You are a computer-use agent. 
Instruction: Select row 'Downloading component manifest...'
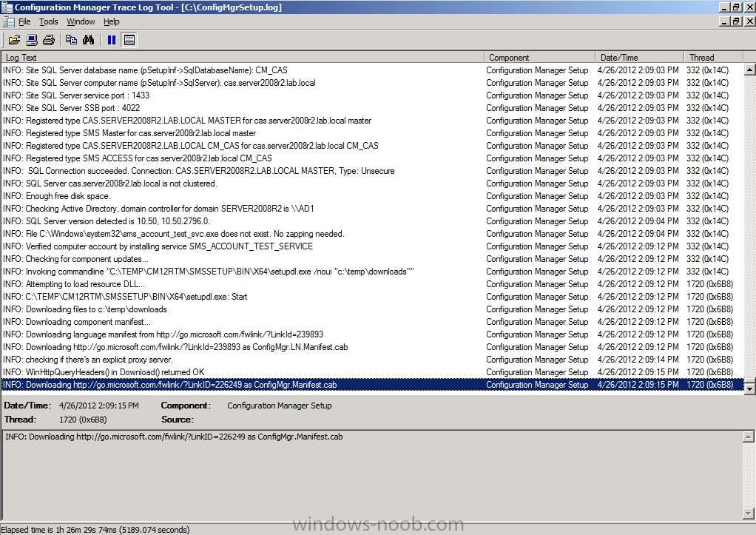pyautogui.click(x=372, y=322)
